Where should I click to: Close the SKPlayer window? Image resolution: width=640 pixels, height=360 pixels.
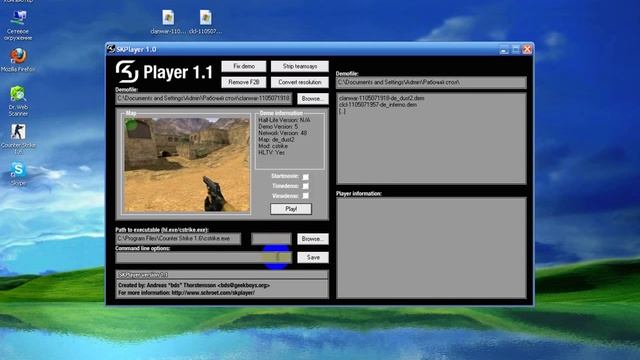[x=527, y=49]
